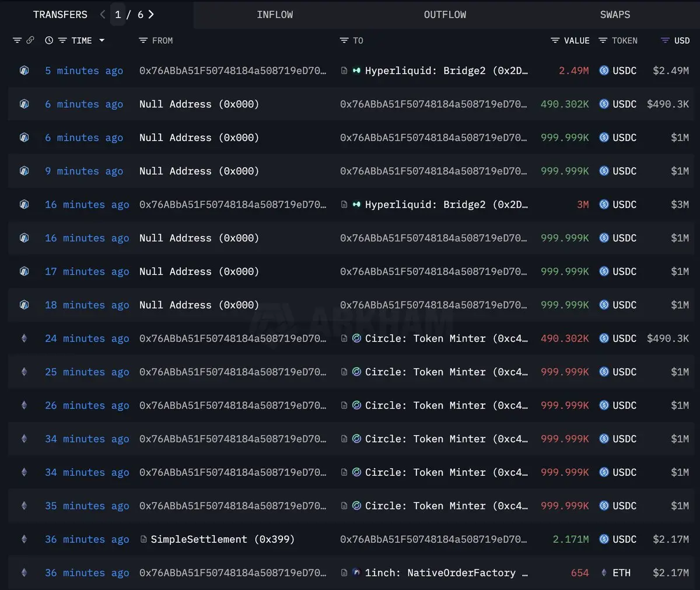Click Arbitrum chain icon in 17 minutes ago row

coord(24,272)
